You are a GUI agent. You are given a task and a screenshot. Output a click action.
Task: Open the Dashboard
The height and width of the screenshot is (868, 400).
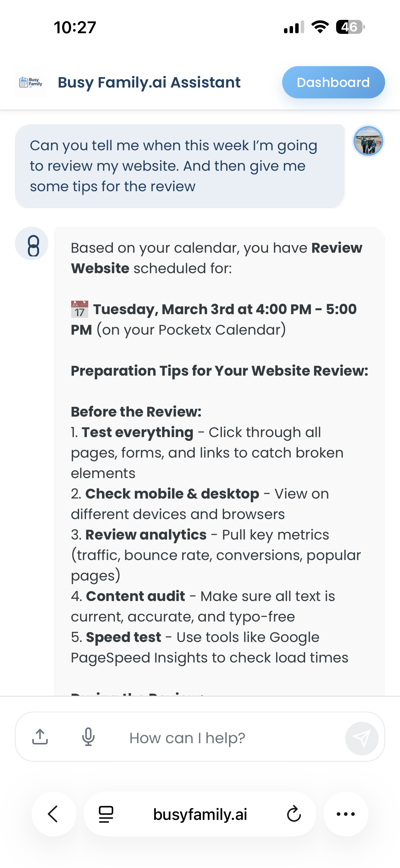pos(333,82)
